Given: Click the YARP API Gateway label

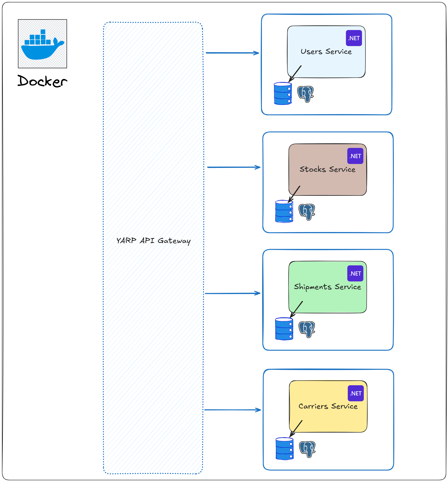Looking at the screenshot, I should (x=154, y=241).
